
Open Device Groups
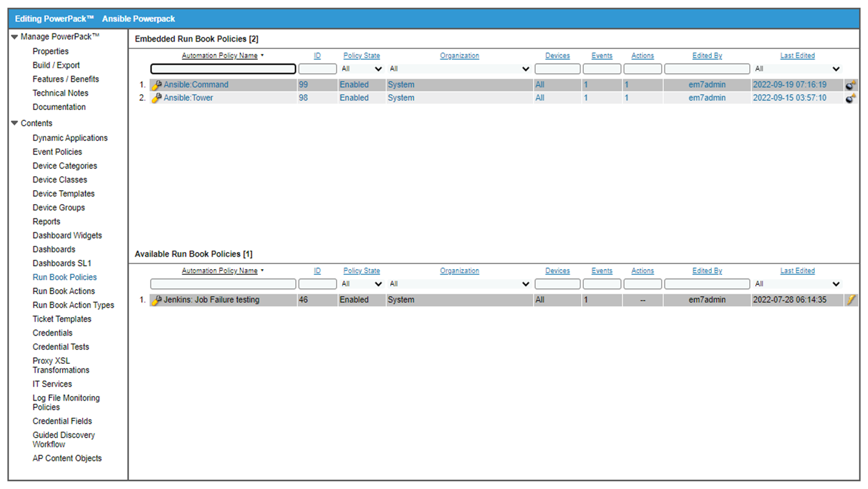pos(58,208)
